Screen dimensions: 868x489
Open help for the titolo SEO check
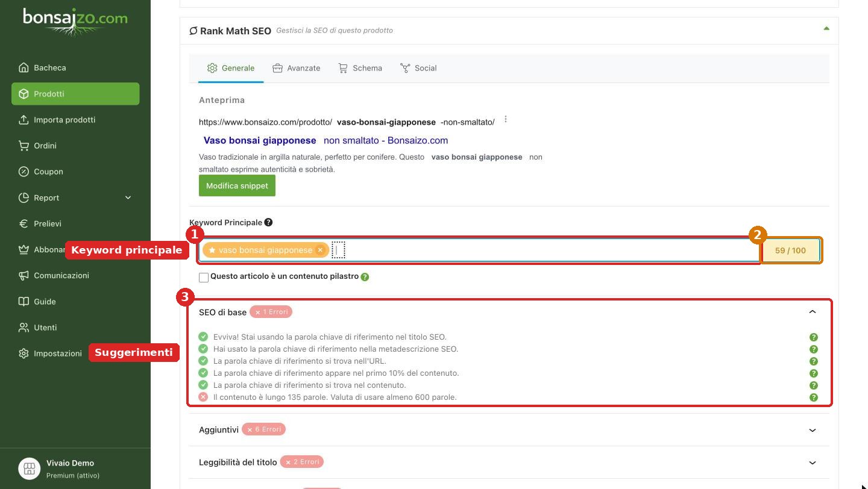click(x=813, y=337)
